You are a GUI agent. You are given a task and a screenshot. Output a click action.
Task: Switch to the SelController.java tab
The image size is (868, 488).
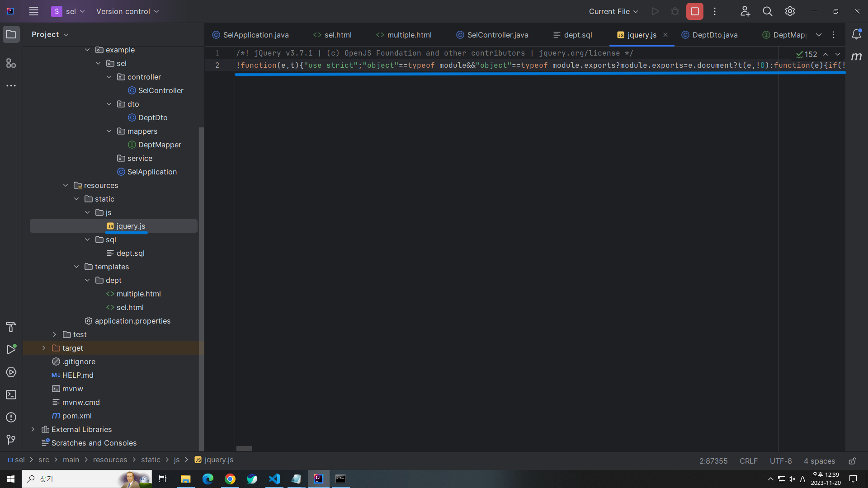tap(497, 35)
